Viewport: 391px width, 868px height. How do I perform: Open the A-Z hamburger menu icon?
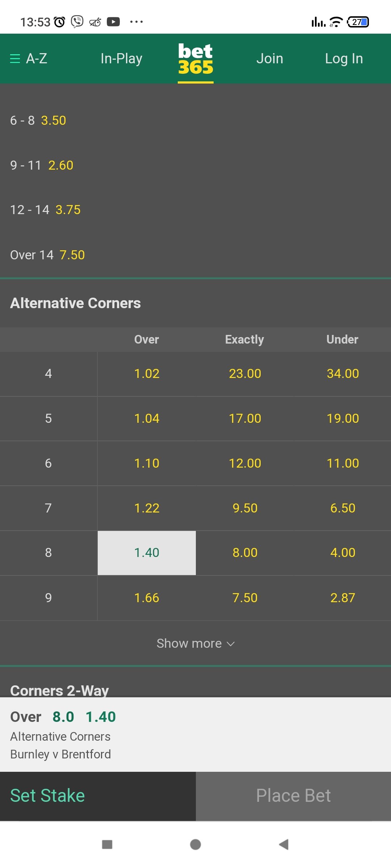pos(15,59)
